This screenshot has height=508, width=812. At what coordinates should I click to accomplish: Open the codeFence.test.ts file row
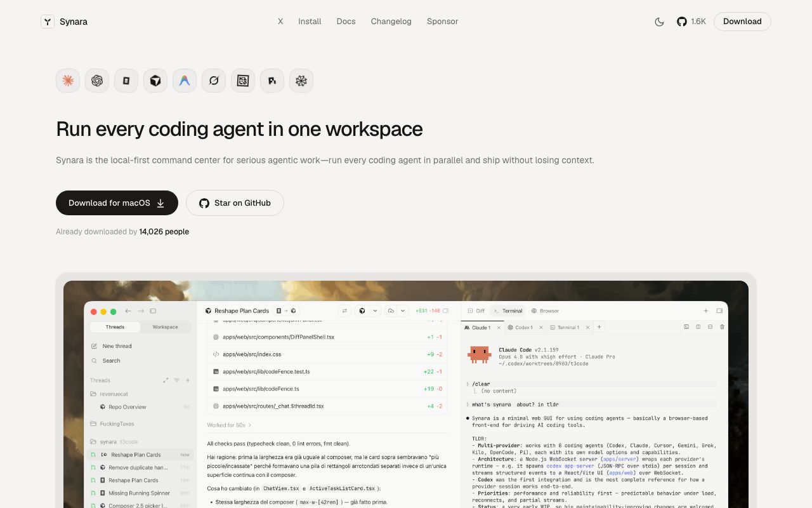327,371
